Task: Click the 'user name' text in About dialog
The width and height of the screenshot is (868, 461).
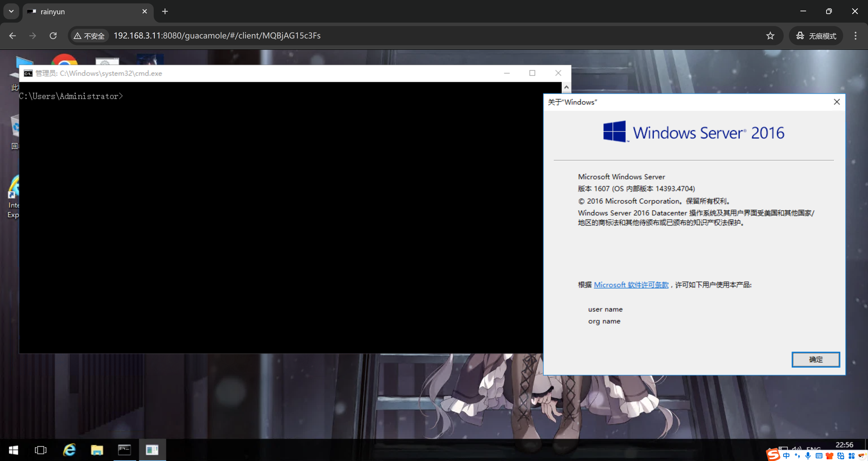Action: coord(605,309)
